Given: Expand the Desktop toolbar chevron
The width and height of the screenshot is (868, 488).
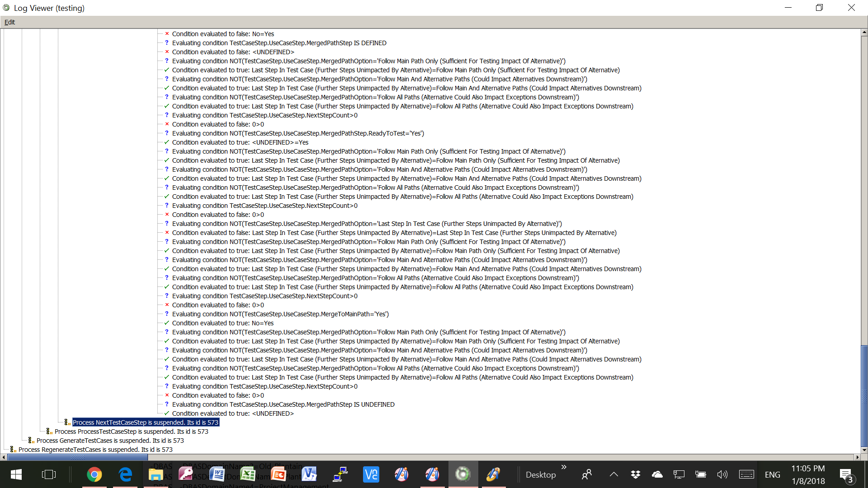Looking at the screenshot, I should click(x=564, y=467).
